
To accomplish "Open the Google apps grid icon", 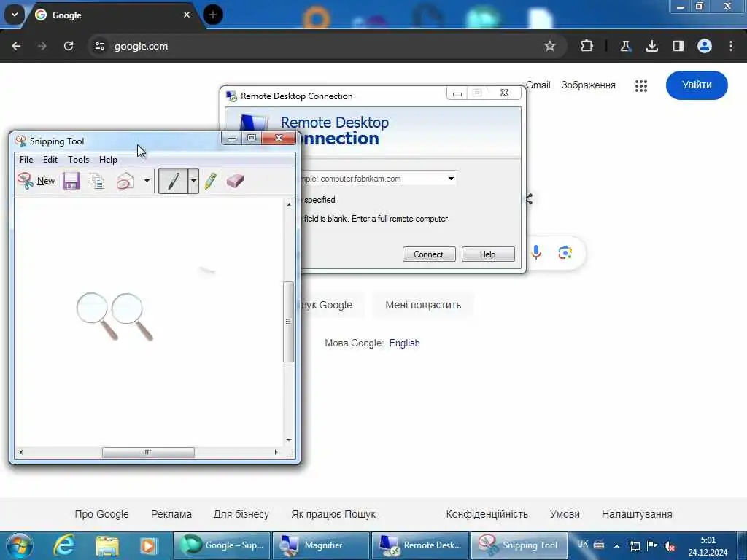I will click(641, 86).
